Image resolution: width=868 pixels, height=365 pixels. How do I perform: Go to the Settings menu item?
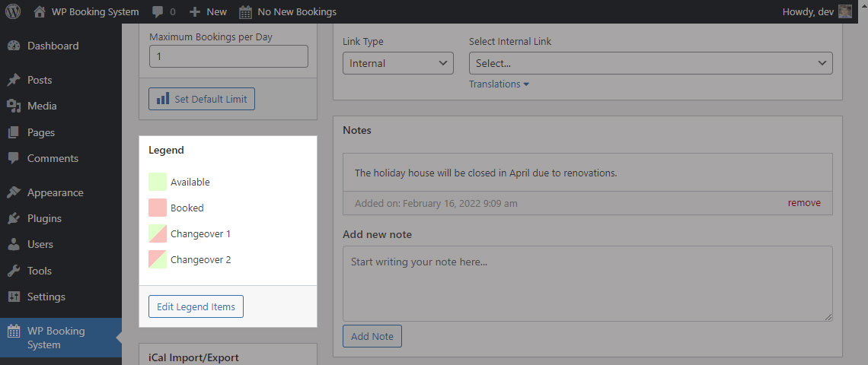[46, 297]
